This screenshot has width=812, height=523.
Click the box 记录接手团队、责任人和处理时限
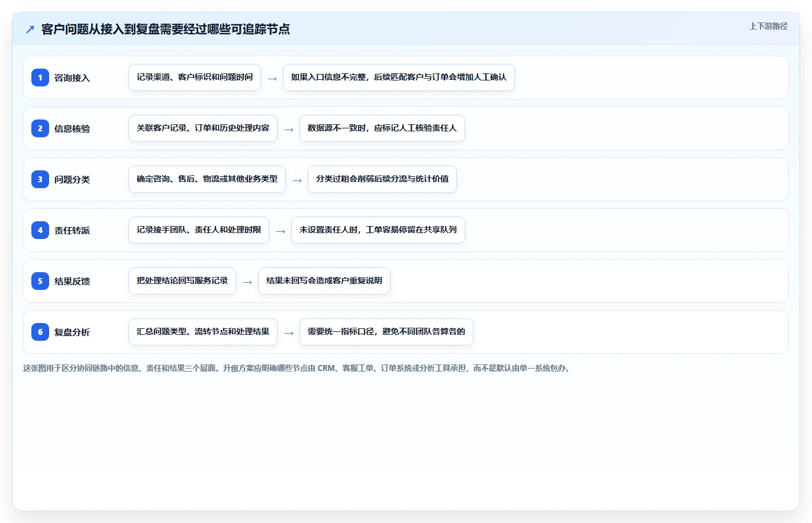pos(199,230)
